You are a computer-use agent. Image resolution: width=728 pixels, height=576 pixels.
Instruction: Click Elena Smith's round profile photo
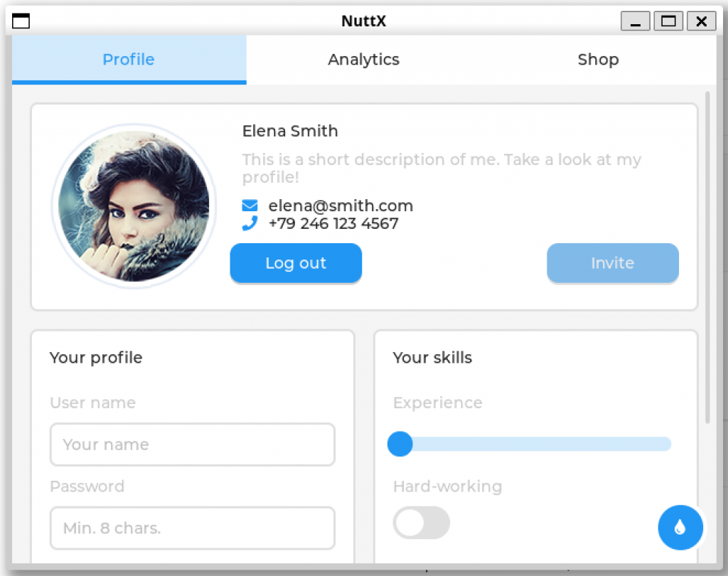[134, 206]
